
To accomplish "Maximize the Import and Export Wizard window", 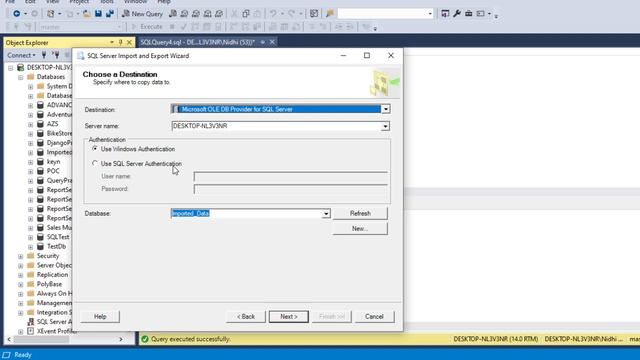I will tap(367, 56).
